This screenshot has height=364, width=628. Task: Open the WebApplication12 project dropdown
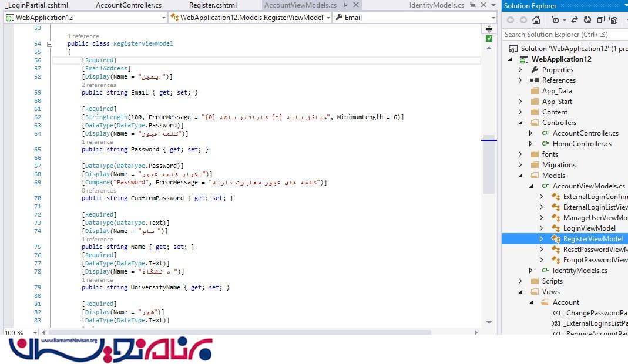(x=163, y=18)
